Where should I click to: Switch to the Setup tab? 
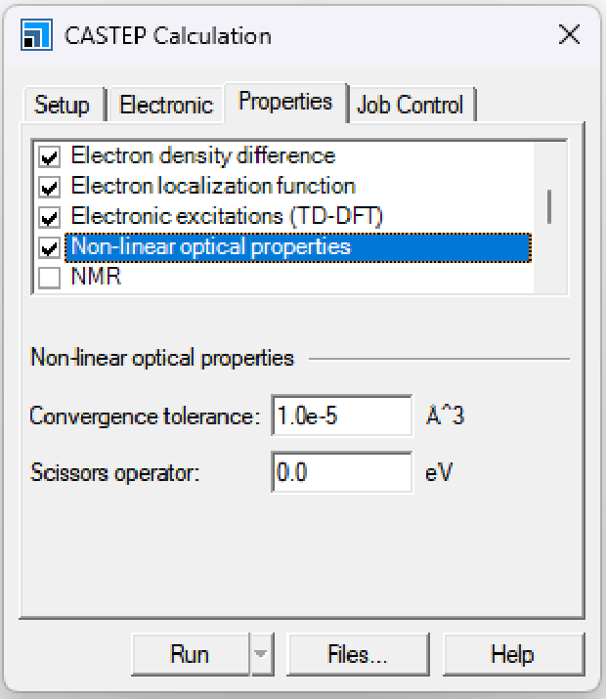click(62, 105)
